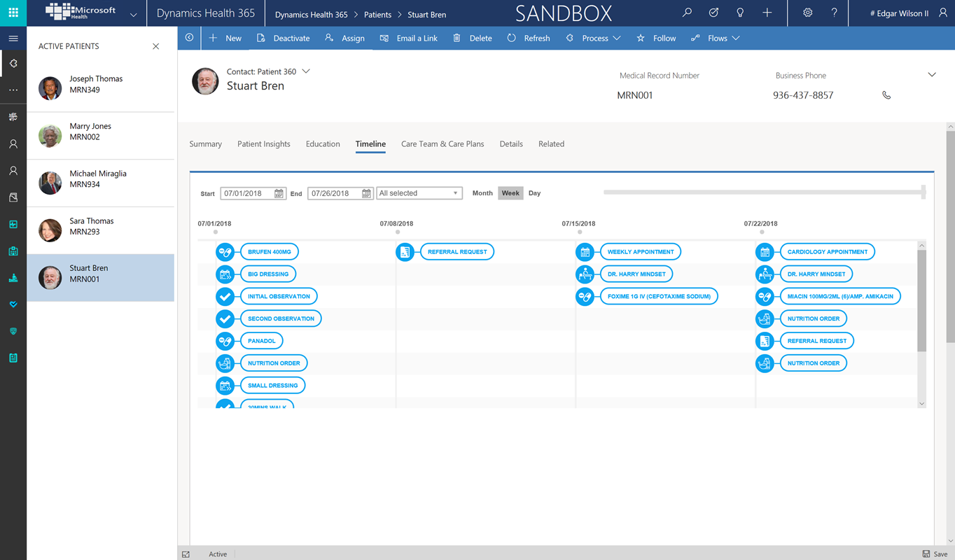Open the settings gear icon
The width and height of the screenshot is (955, 560).
pyautogui.click(x=807, y=13)
